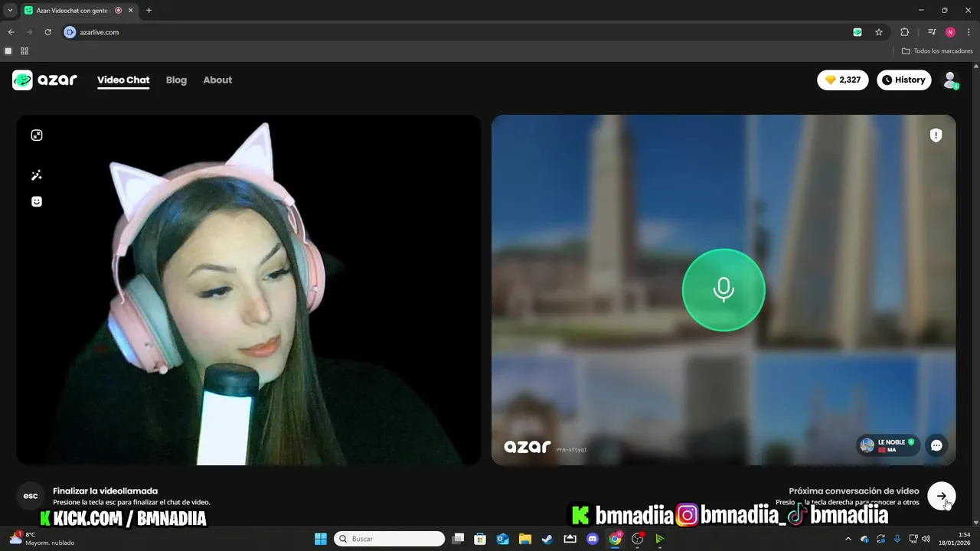980x551 pixels.
Task: Reload the page
Action: click(47, 32)
